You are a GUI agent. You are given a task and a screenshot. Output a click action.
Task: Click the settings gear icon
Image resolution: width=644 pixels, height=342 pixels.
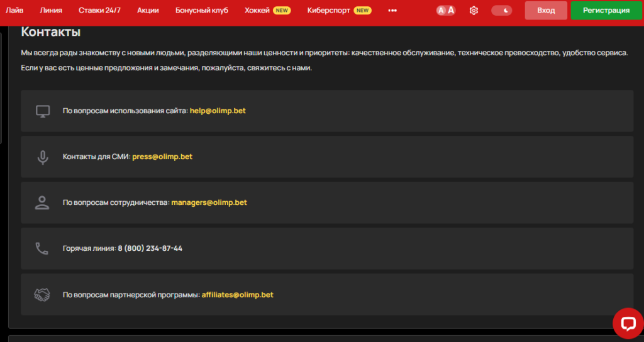click(474, 10)
